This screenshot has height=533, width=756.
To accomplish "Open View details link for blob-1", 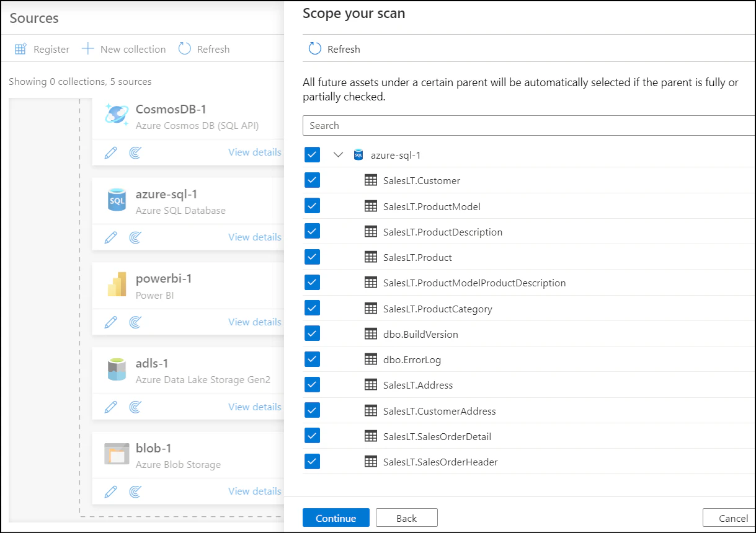I will [254, 491].
